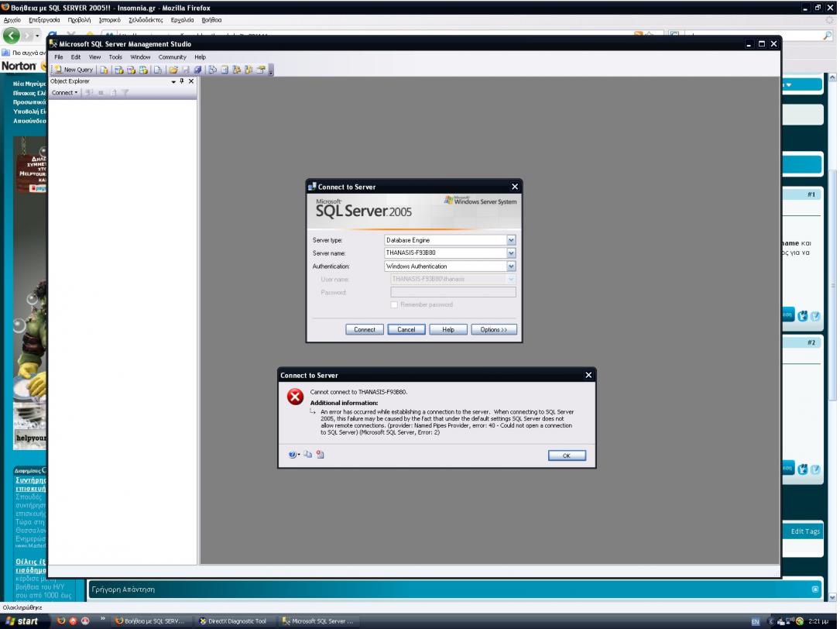
Task: Click the Microsoft SQL Server taskbar item
Action: click(317, 621)
